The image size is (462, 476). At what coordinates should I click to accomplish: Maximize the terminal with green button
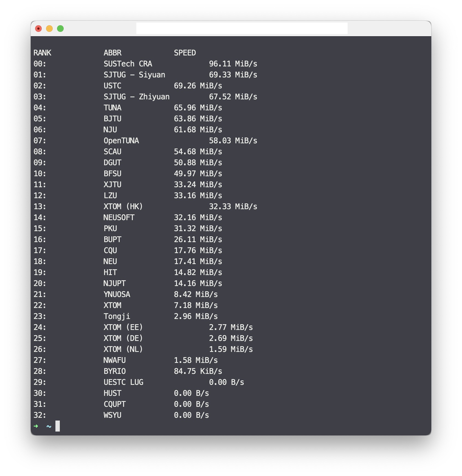coord(60,29)
